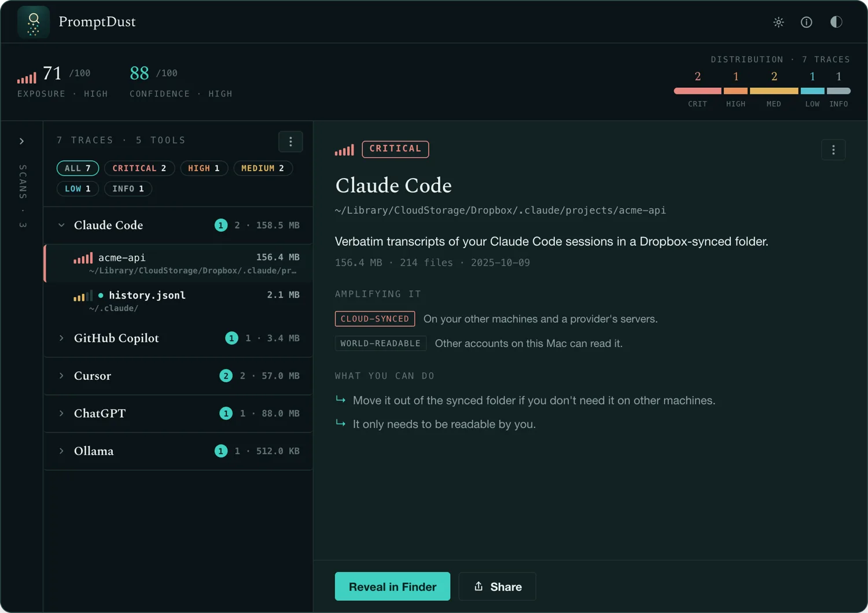Expand the Scans sidebar chevron

[x=22, y=141]
